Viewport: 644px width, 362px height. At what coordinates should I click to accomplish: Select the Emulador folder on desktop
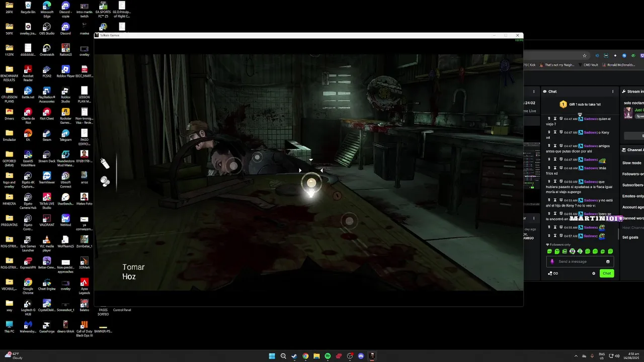click(10, 135)
